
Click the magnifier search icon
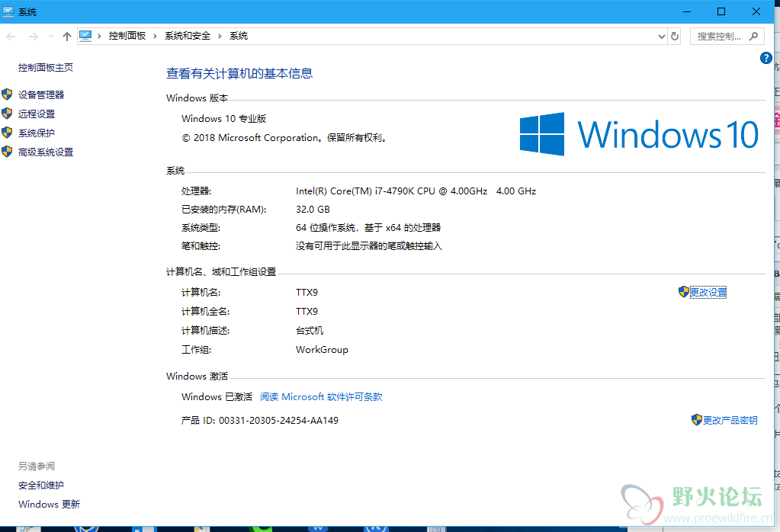754,37
